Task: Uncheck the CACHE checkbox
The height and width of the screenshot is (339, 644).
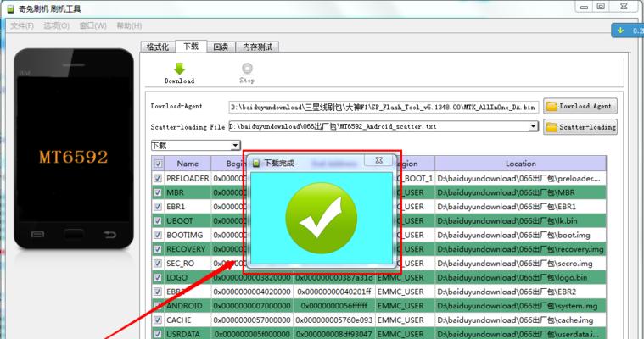Action: (158, 320)
